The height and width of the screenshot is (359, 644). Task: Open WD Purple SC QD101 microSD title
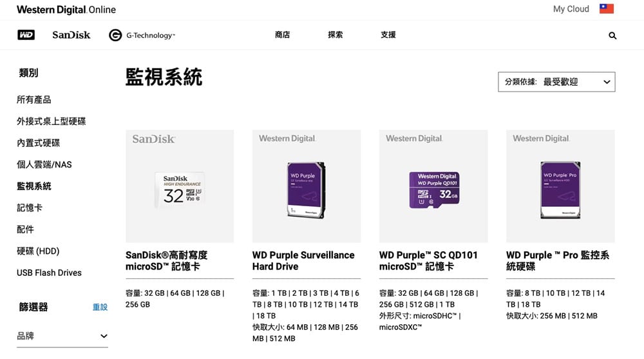click(x=428, y=261)
